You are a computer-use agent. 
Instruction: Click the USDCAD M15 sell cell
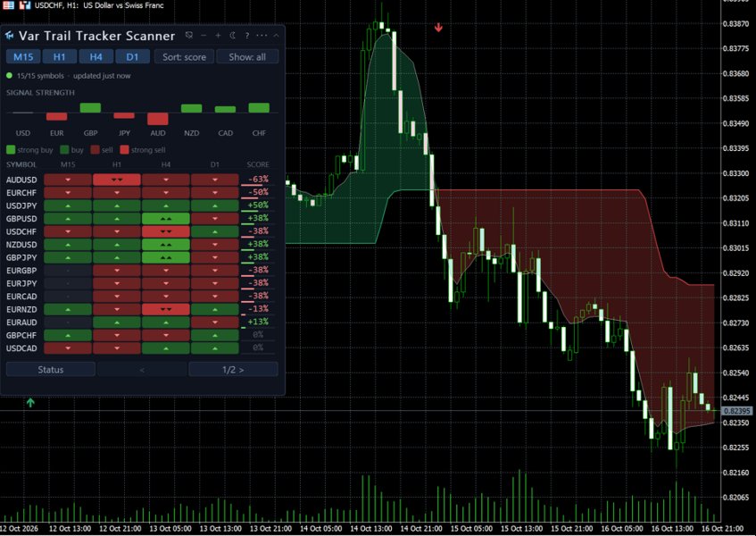[68, 348]
